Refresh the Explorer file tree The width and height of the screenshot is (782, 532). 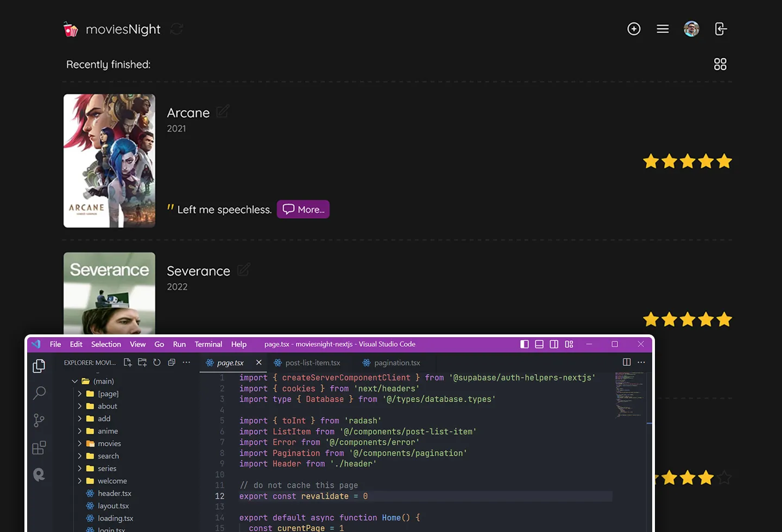pyautogui.click(x=157, y=362)
